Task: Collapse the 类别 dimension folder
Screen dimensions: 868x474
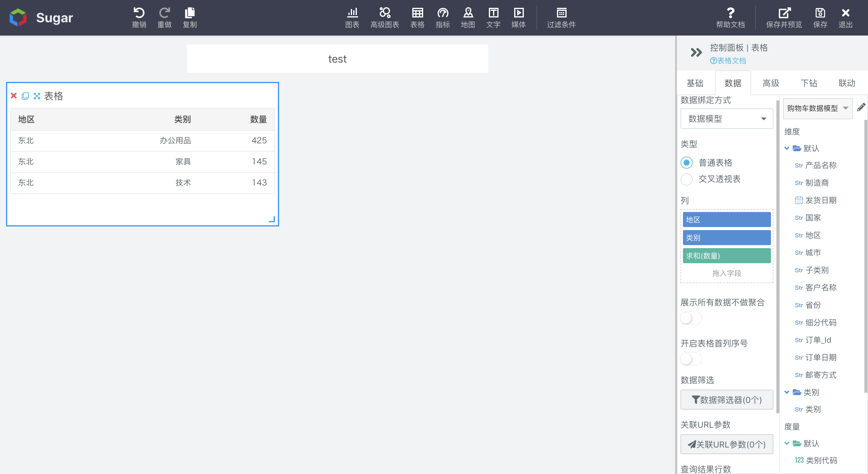Action: [x=786, y=392]
